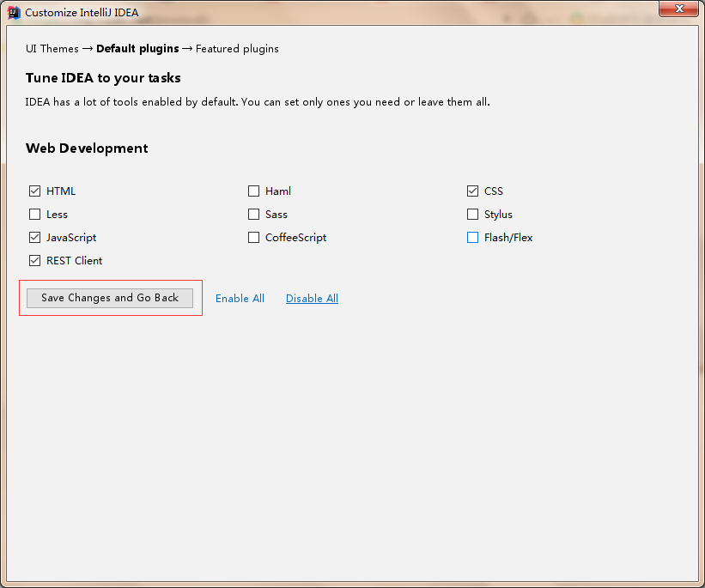This screenshot has height=588, width=705.
Task: Click the Disable All link
Action: tap(312, 299)
